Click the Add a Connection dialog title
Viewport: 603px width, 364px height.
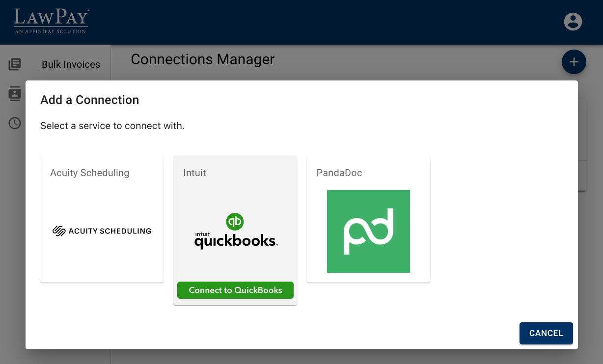pos(89,100)
